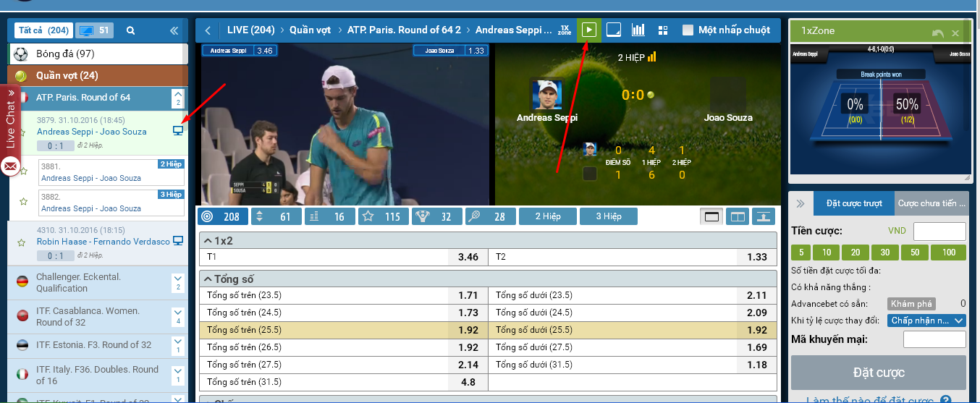Open help question mark next to how to bet
The height and width of the screenshot is (403, 980).
coord(945,399)
